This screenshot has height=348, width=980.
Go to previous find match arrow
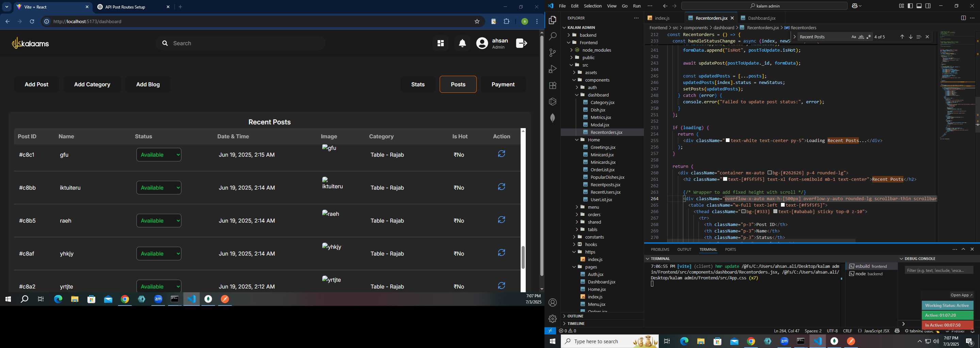[902, 37]
